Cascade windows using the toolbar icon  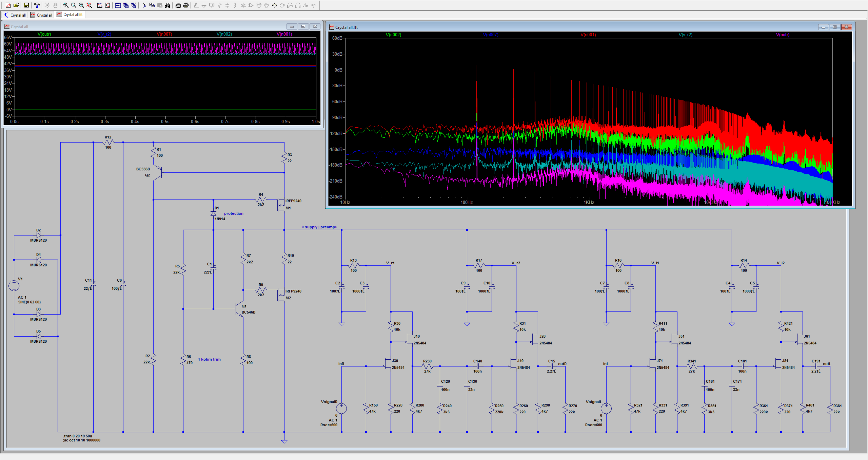[126, 5]
